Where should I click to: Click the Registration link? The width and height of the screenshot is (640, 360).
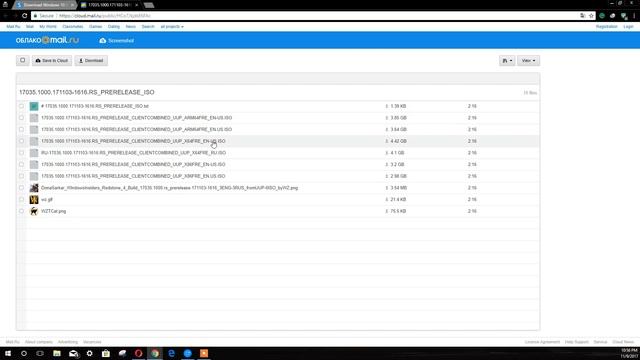(607, 27)
